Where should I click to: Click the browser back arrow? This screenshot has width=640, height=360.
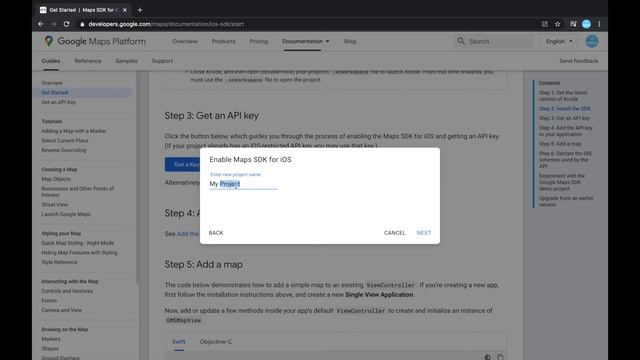[x=41, y=24]
